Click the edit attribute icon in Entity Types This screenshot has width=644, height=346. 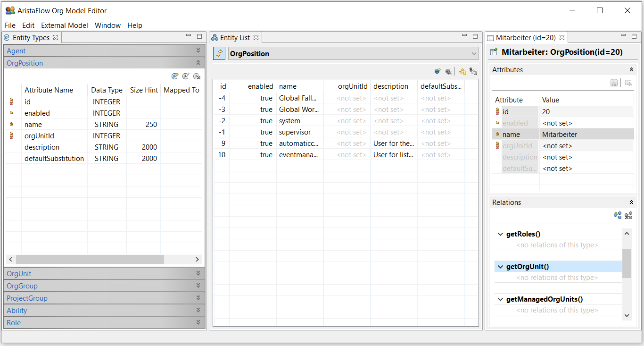(186, 76)
